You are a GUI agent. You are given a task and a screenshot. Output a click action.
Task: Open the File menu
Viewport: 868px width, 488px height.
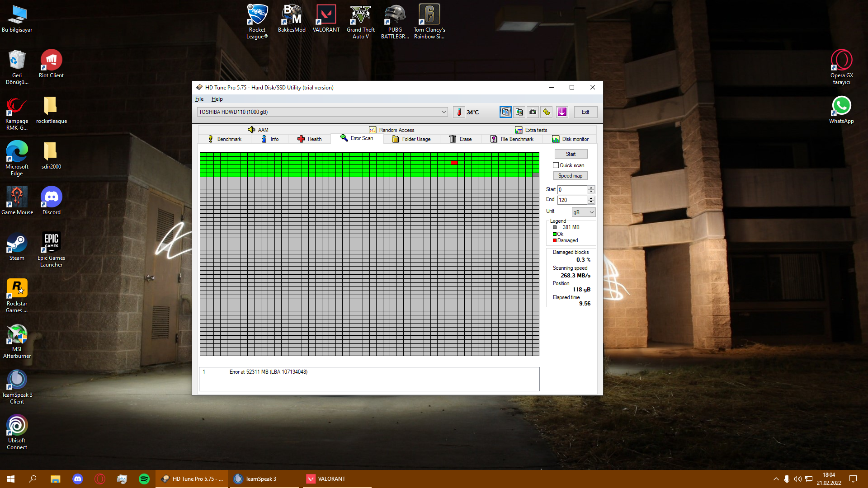[x=199, y=99]
